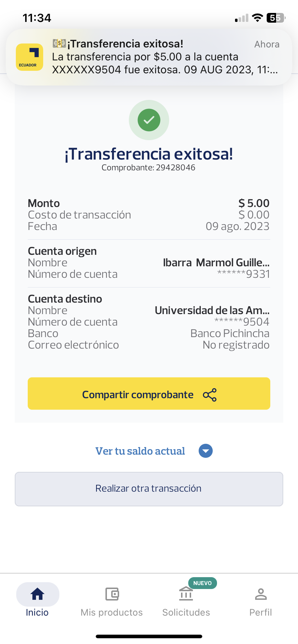Tap the Solicitudes bank building icon

click(x=186, y=594)
